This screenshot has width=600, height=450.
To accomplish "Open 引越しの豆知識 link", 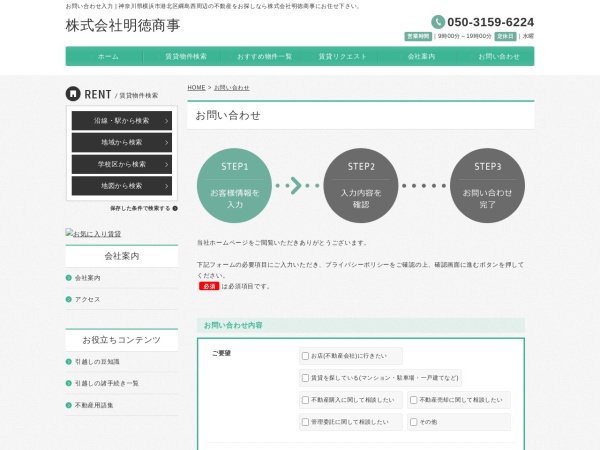I will point(97,362).
